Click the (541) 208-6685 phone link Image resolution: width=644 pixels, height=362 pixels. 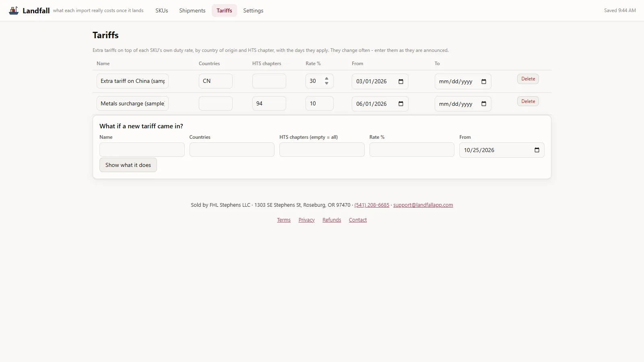click(x=372, y=205)
